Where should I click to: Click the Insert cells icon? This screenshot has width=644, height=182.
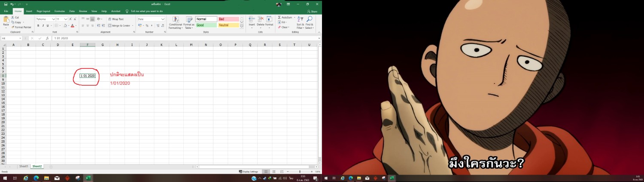click(252, 19)
